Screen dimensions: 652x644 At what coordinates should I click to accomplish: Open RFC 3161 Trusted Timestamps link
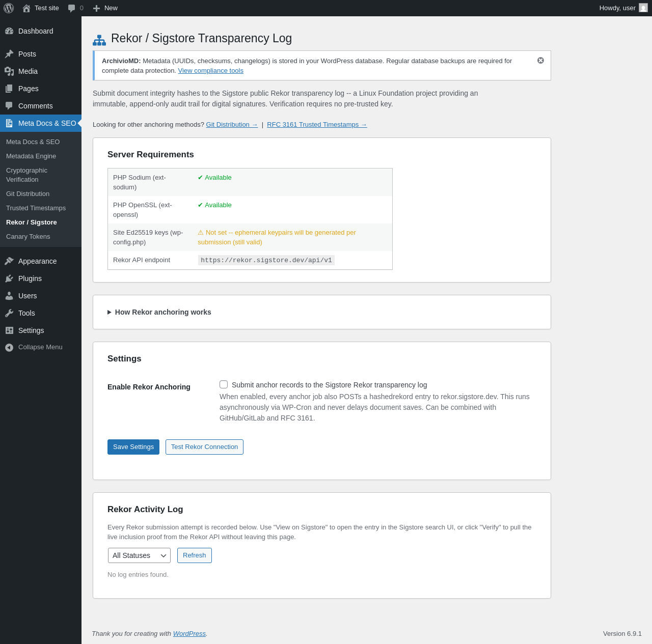(317, 125)
